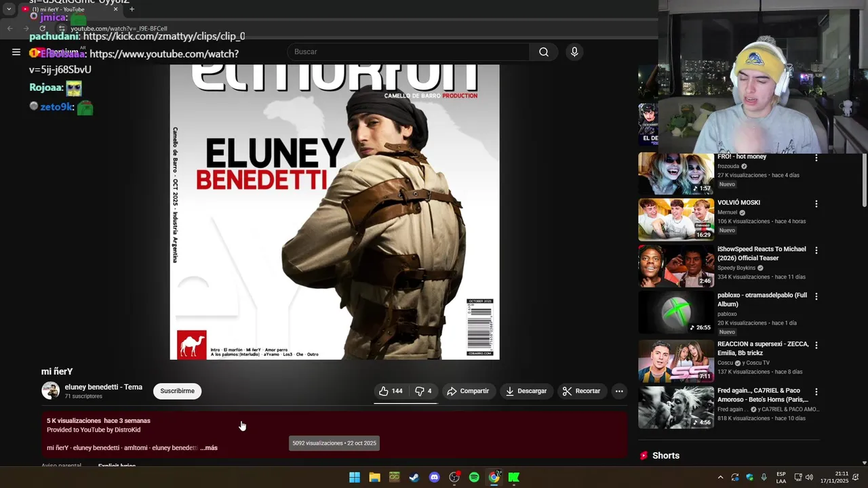Viewport: 868px width, 488px height.
Task: Reload the YouTube page
Action: pyautogui.click(x=42, y=28)
